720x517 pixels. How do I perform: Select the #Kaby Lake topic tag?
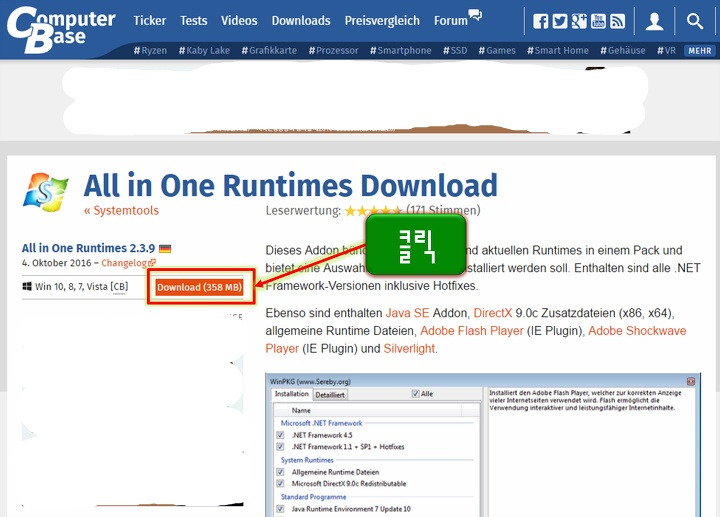click(204, 51)
